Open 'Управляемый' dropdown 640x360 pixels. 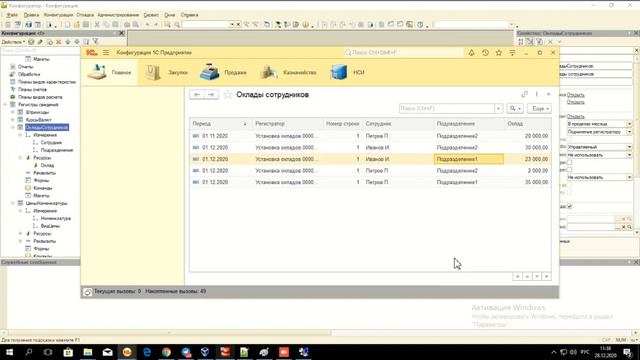629,147
